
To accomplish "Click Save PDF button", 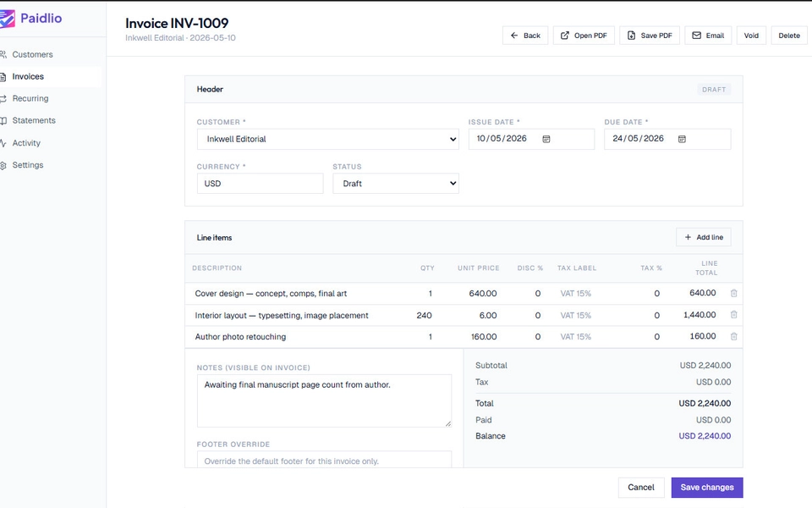I will coord(650,36).
